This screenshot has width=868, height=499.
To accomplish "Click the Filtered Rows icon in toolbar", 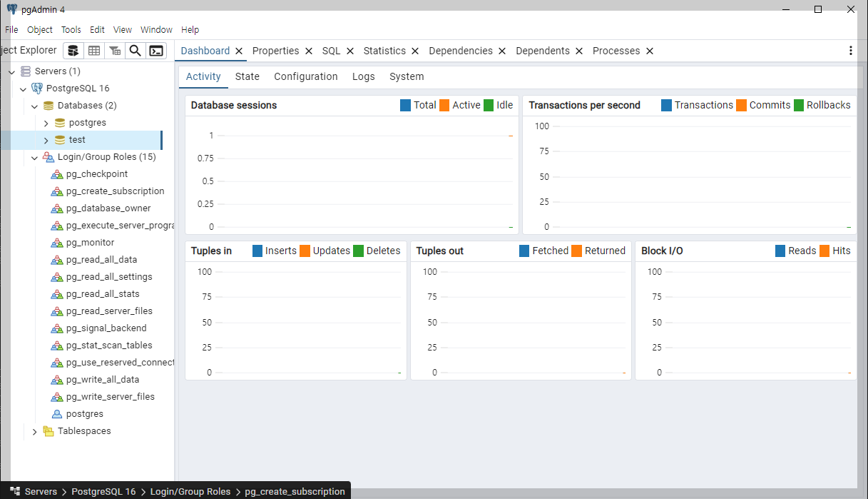I will click(x=114, y=51).
